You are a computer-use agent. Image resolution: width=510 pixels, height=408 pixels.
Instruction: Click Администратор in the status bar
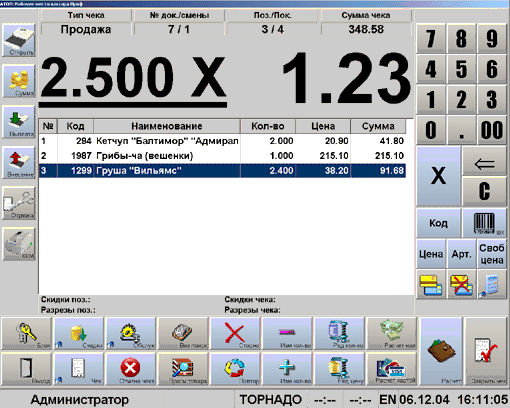coord(80,399)
